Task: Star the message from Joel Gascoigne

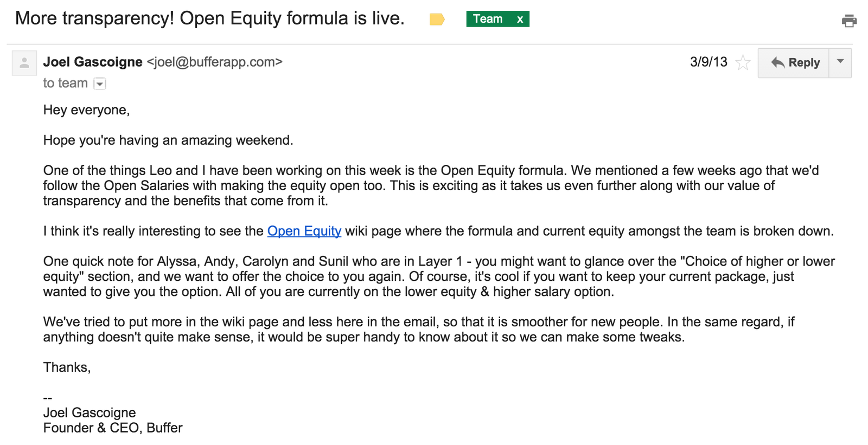Action: coord(743,63)
